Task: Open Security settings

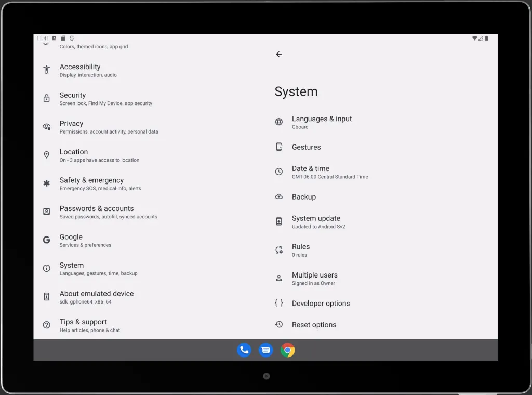Action: [x=149, y=99]
